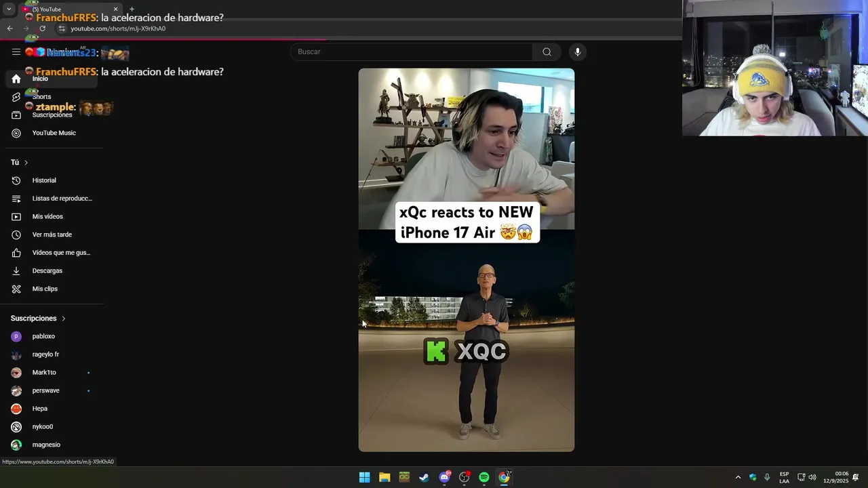Viewport: 868px width, 488px height.
Task: Open the notifications bell in the tray
Action: 856,477
